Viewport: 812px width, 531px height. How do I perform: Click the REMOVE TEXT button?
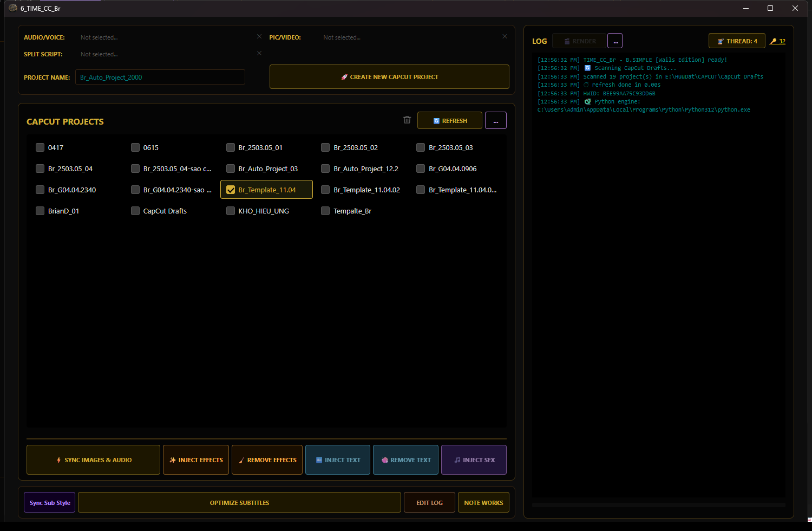point(406,459)
